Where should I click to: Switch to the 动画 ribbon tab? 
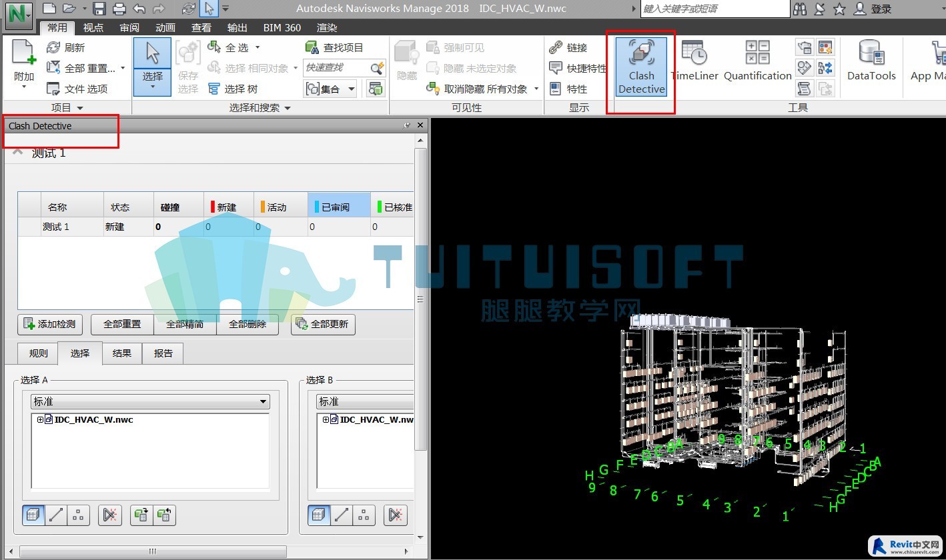pos(165,27)
